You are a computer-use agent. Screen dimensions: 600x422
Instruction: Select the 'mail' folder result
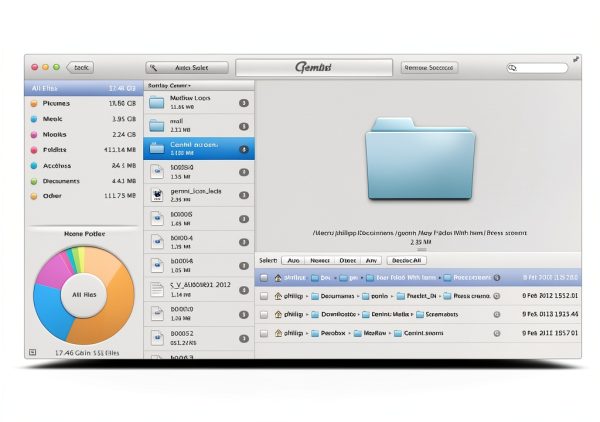tap(199, 125)
